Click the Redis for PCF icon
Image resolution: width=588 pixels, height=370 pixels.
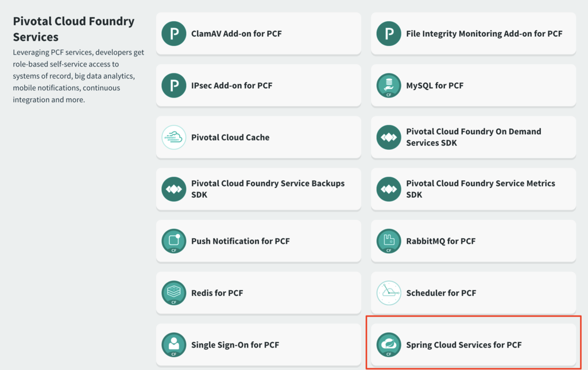[x=173, y=293]
